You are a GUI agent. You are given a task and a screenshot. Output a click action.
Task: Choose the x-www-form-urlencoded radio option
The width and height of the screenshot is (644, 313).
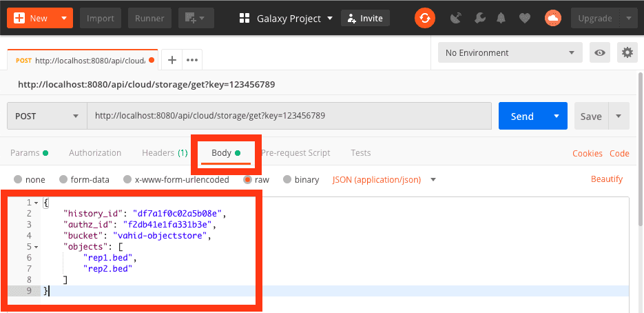click(x=127, y=180)
